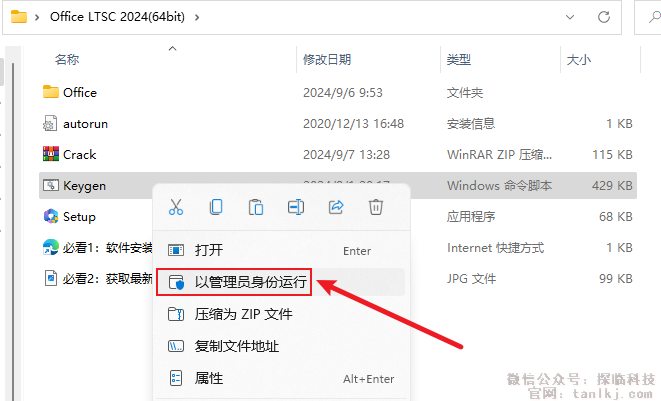Click the navigation pane vertical scrollbar
Viewport: 661px width, 401px height.
click(13, 230)
